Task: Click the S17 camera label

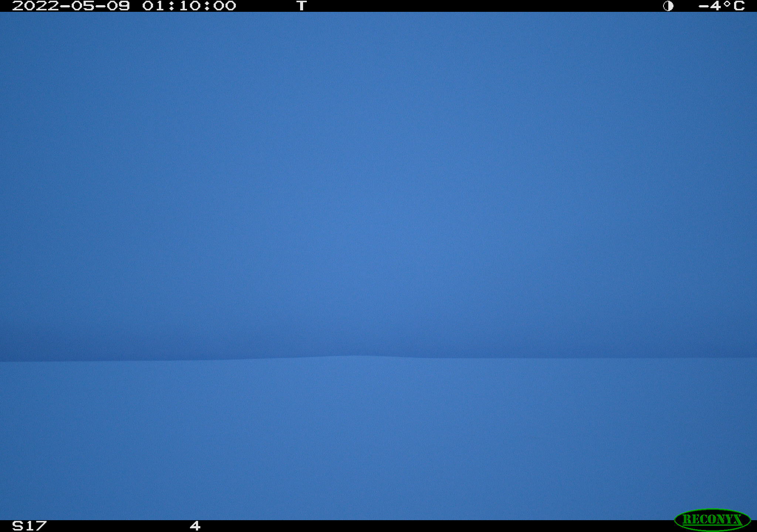Action: [x=30, y=526]
